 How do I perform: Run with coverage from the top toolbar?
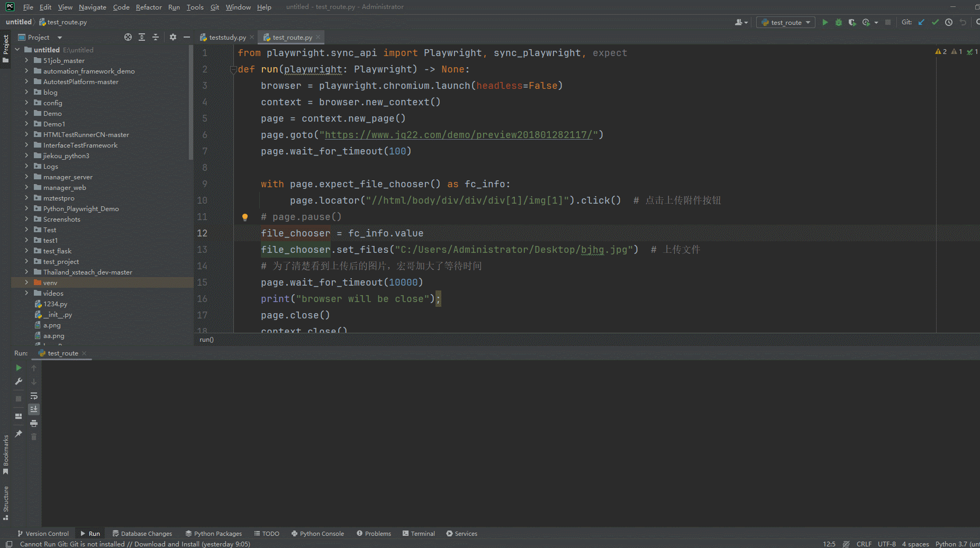click(852, 22)
